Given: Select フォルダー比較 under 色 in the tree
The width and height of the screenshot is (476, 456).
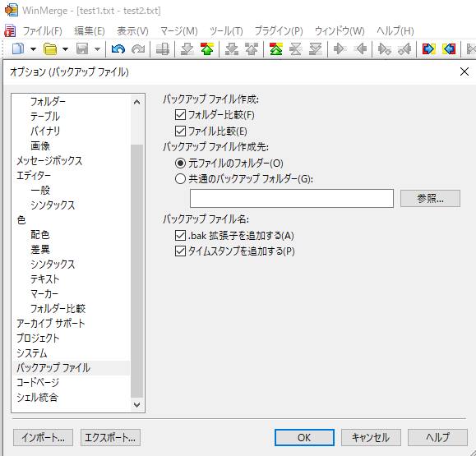Looking at the screenshot, I should pos(58,309).
